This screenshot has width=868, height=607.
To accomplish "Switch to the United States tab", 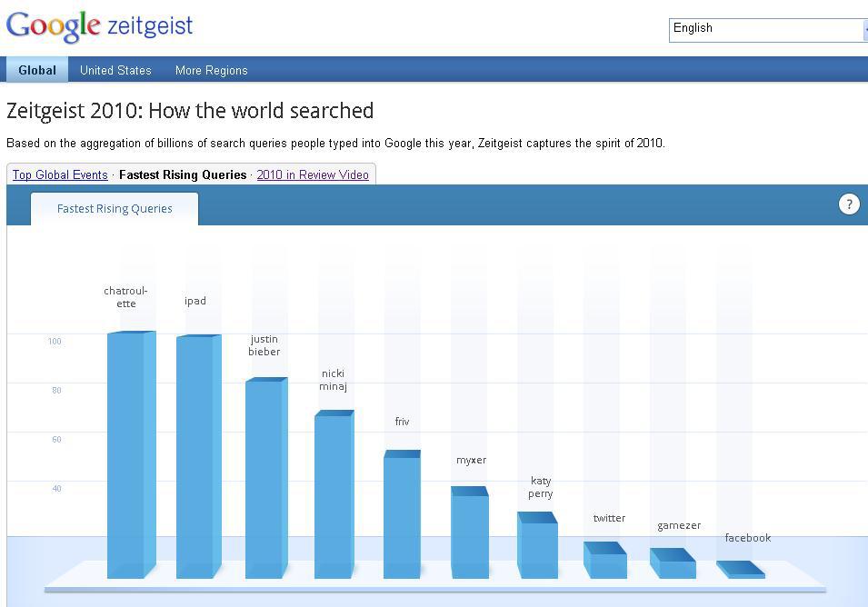I will click(x=115, y=70).
